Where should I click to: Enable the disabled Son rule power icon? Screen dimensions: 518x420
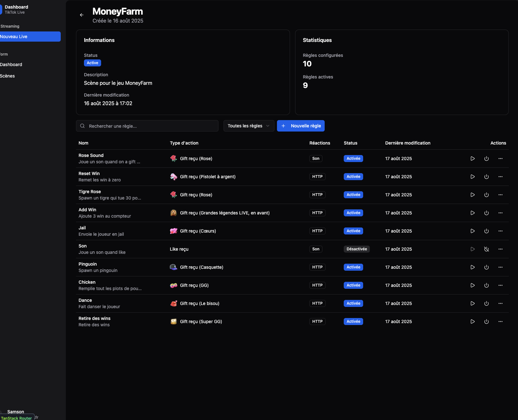pyautogui.click(x=487, y=249)
